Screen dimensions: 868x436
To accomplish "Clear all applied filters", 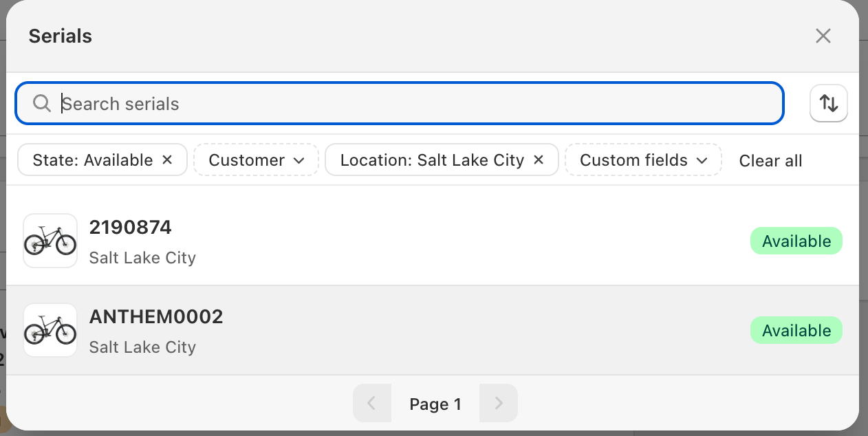I will tap(770, 161).
